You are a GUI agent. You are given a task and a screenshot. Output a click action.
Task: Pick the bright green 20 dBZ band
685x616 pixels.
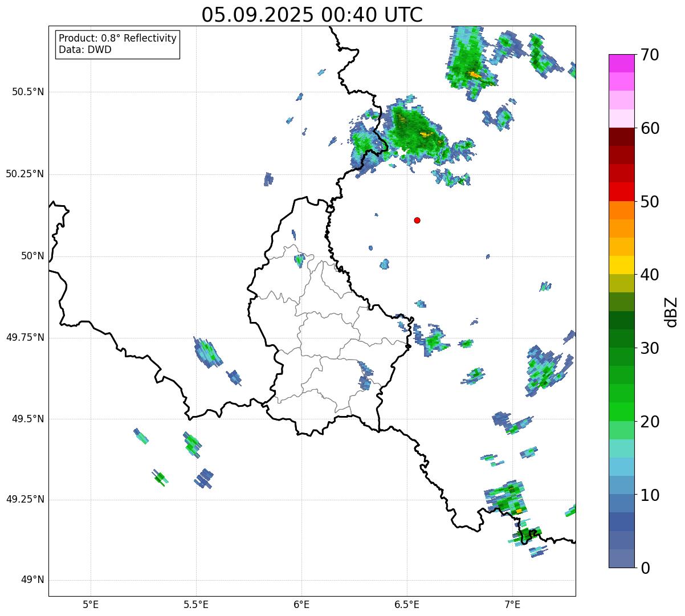point(621,412)
